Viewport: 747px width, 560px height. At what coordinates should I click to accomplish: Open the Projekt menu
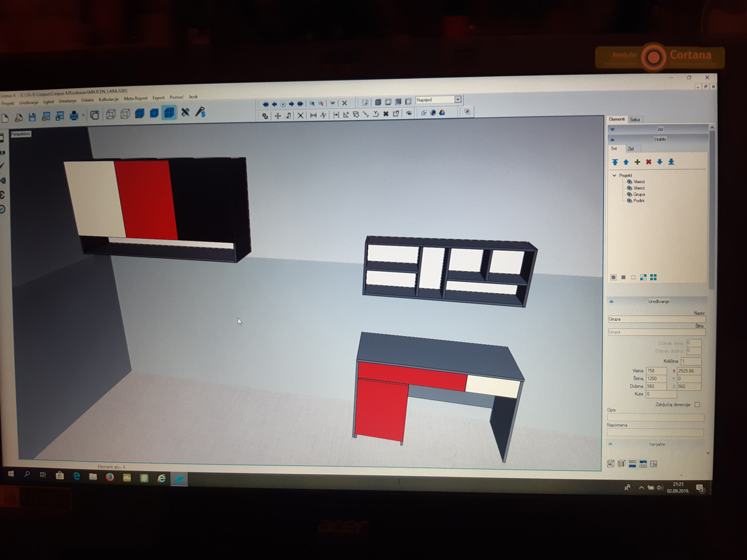(8, 103)
